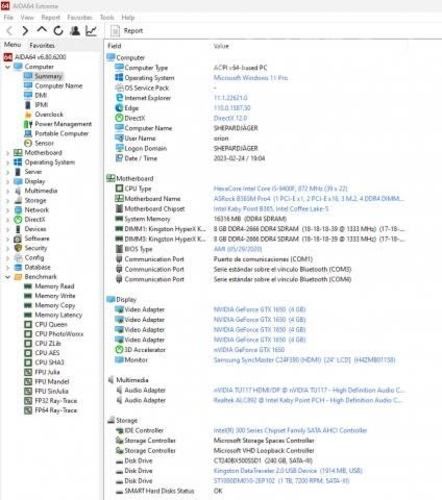The height and width of the screenshot is (500, 442).
Task: Open the View menu
Action: (x=27, y=17)
